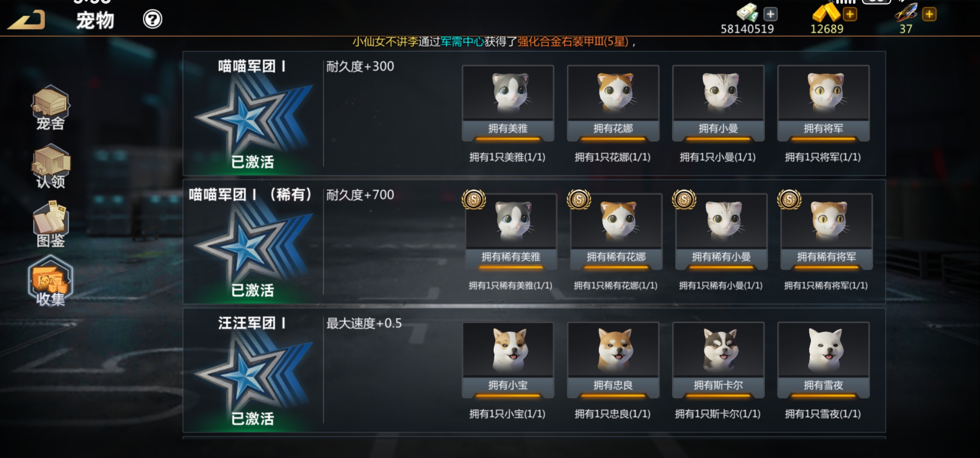Add cash with the plus icon
Screen dimensions: 980x458
pyautogui.click(x=770, y=14)
